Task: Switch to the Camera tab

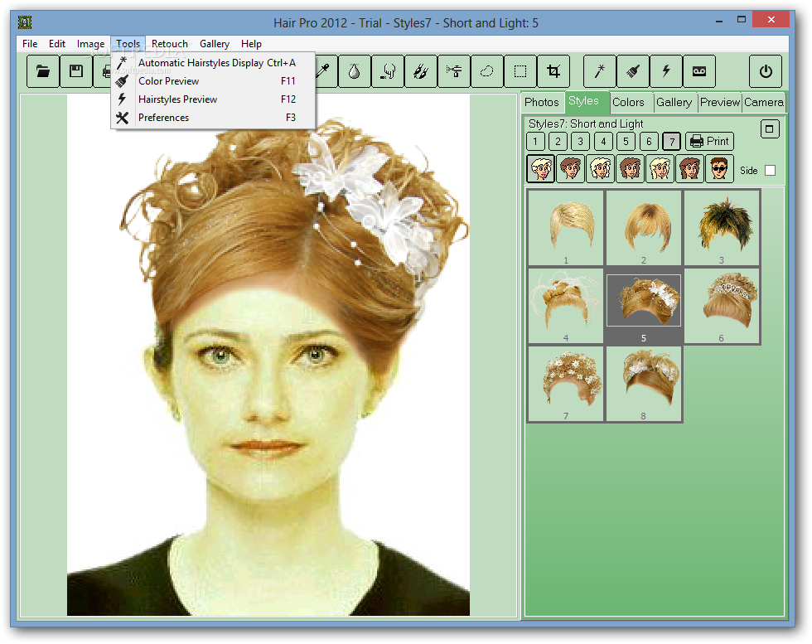Action: (764, 102)
